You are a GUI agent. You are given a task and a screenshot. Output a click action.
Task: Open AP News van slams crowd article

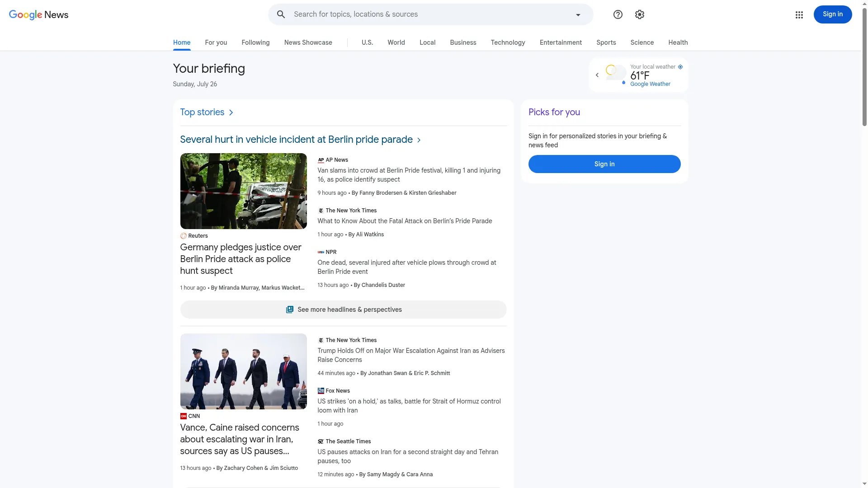click(409, 175)
